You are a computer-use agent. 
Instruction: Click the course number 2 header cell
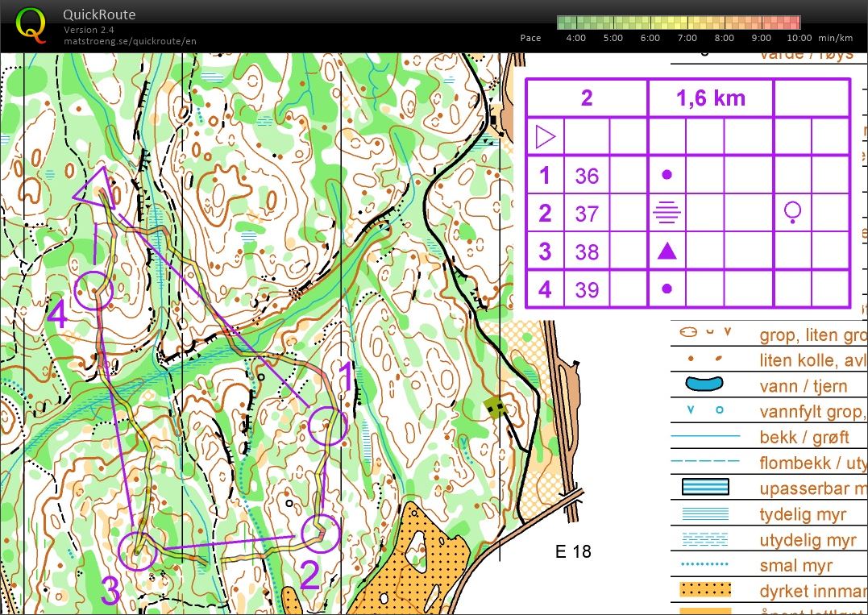point(587,98)
